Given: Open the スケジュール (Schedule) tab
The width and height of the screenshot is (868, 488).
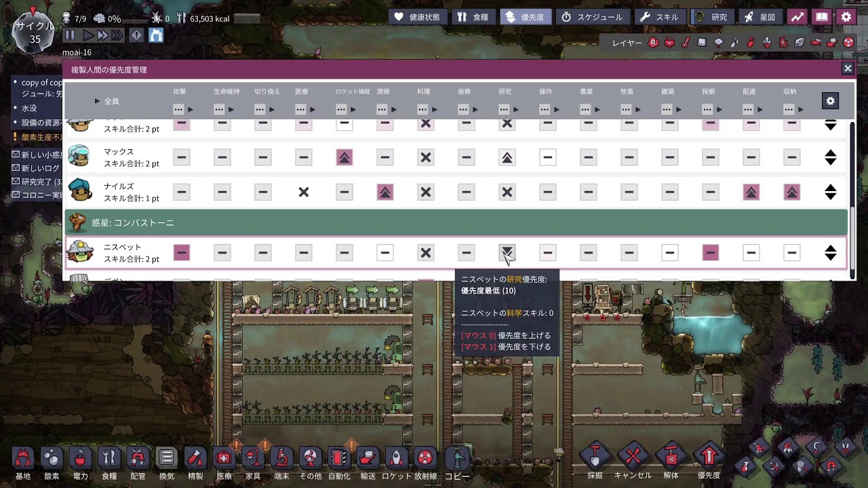Looking at the screenshot, I should pos(595,17).
